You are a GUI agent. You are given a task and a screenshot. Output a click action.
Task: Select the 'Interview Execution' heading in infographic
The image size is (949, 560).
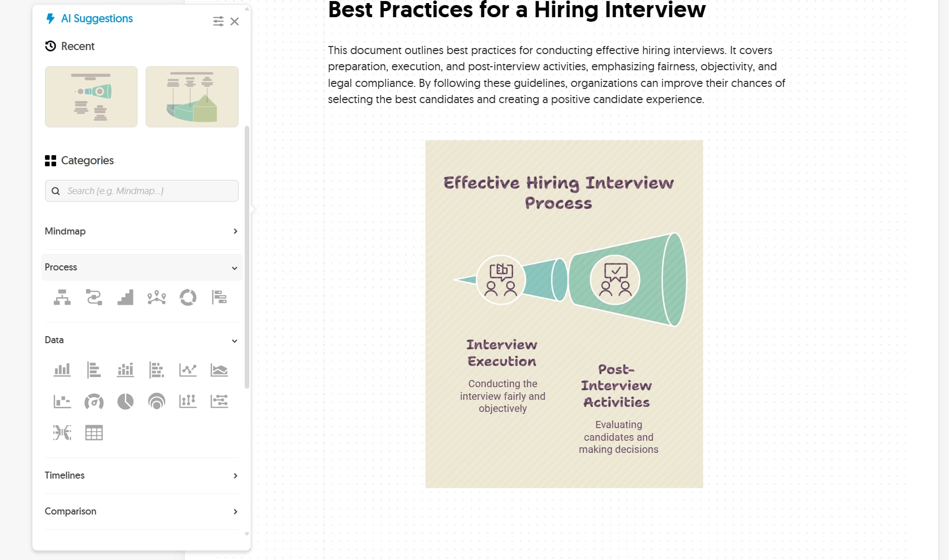[502, 353]
